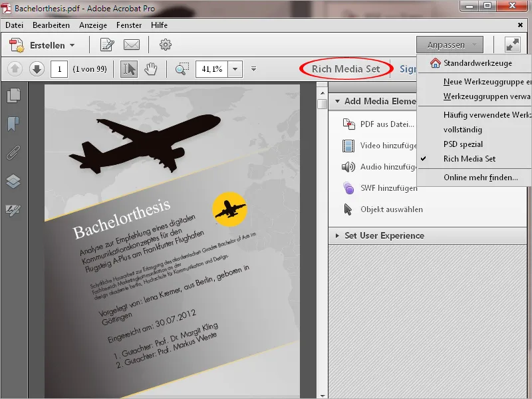
Task: Go to next page with down arrow
Action: click(37, 69)
